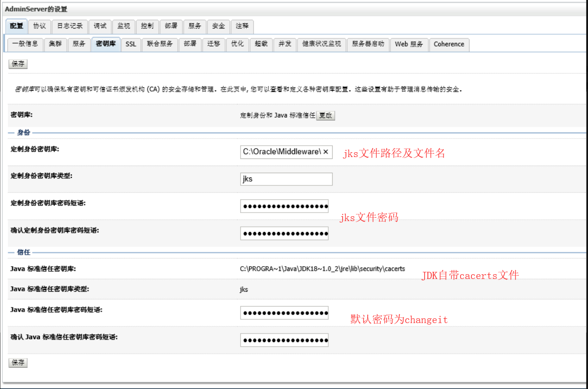Select the 超载 sub-tab
The height and width of the screenshot is (389, 588).
[261, 44]
